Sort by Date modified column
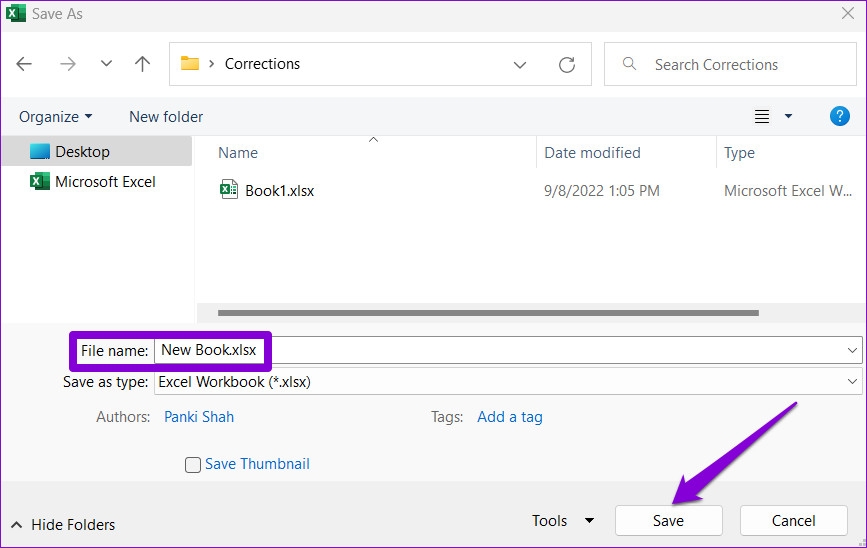The image size is (867, 548). click(592, 153)
